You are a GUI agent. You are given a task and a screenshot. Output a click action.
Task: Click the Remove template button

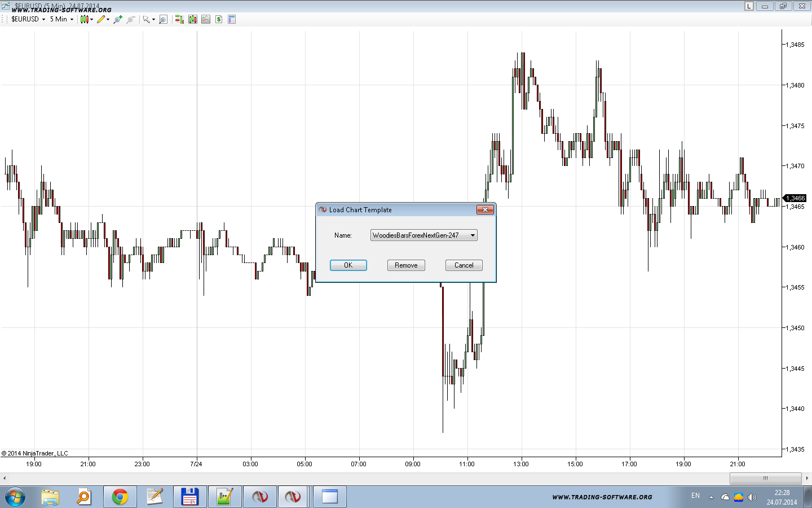[x=406, y=265]
